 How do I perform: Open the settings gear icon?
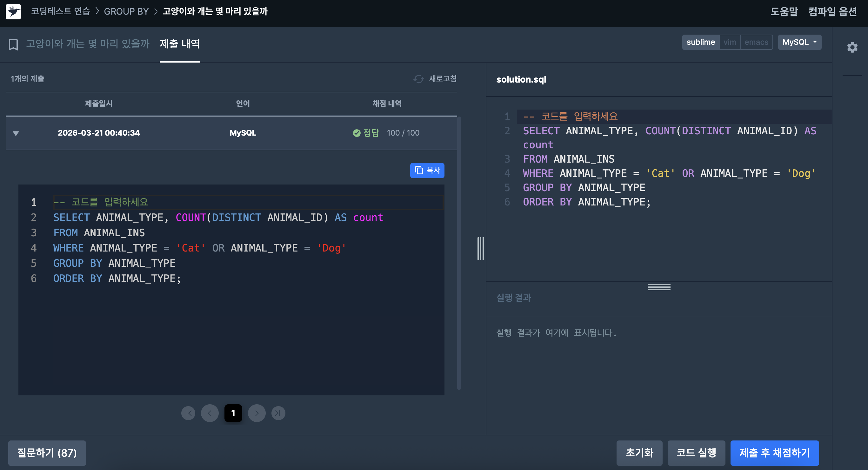852,47
